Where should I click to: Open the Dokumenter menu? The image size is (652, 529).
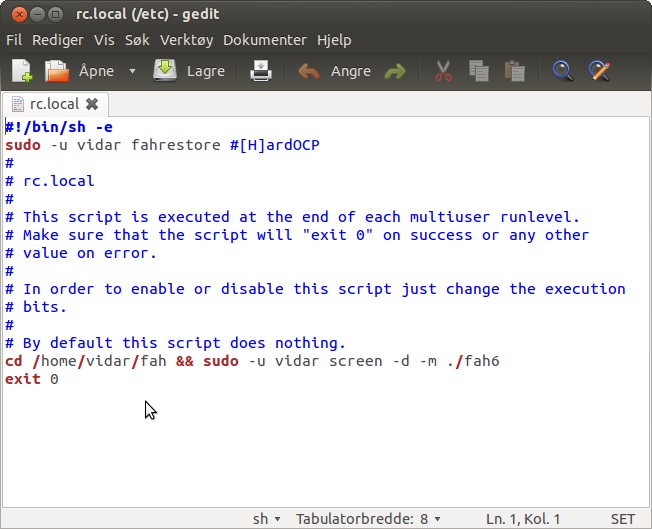[265, 40]
